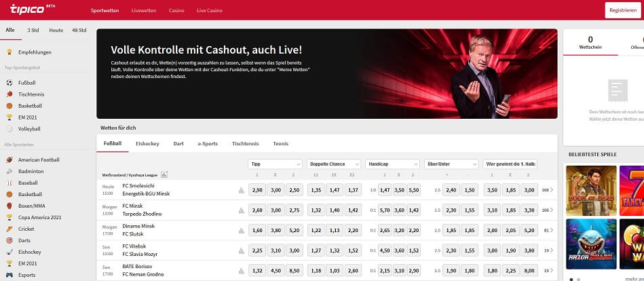Expand 106 more bets for FC Smolevichi
Viewport: 644px width, 281px height.
click(548, 190)
